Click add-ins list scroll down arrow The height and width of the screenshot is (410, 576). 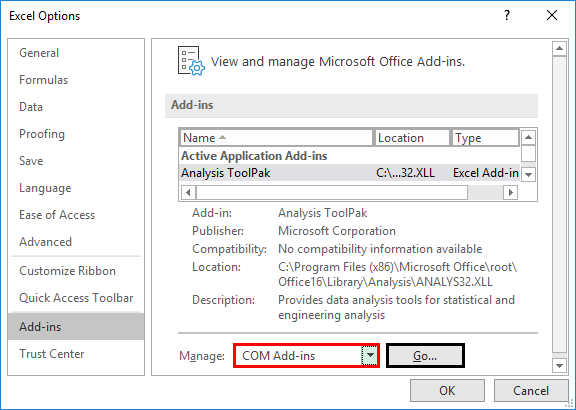click(528, 174)
